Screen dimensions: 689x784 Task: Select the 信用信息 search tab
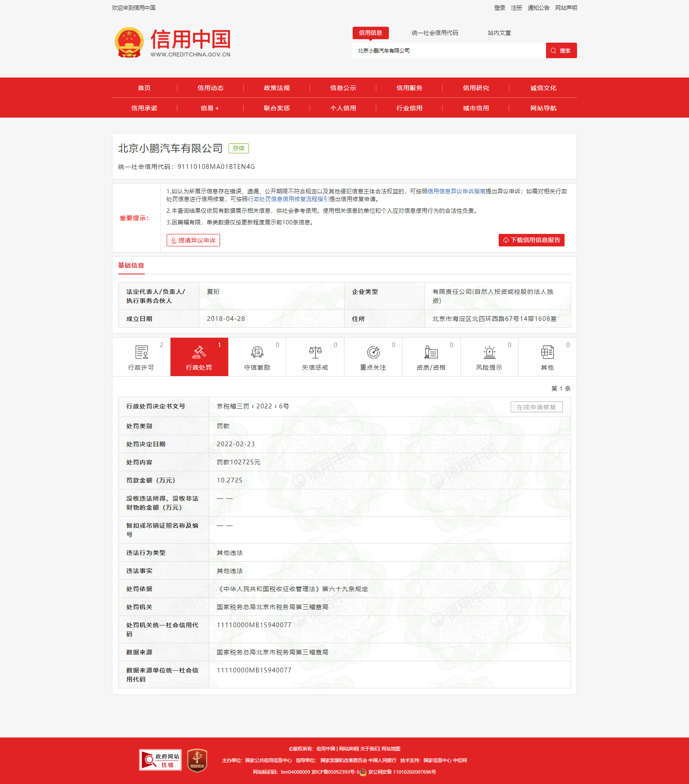click(x=370, y=33)
